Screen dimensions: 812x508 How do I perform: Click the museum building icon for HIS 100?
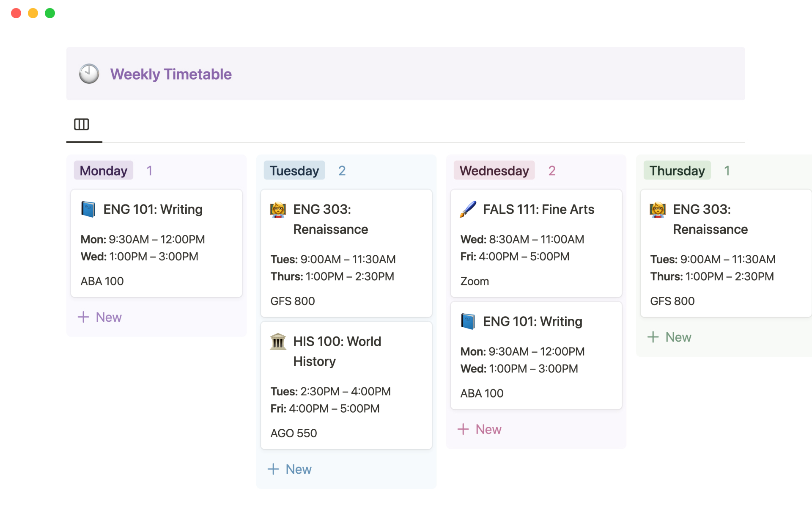coord(278,342)
